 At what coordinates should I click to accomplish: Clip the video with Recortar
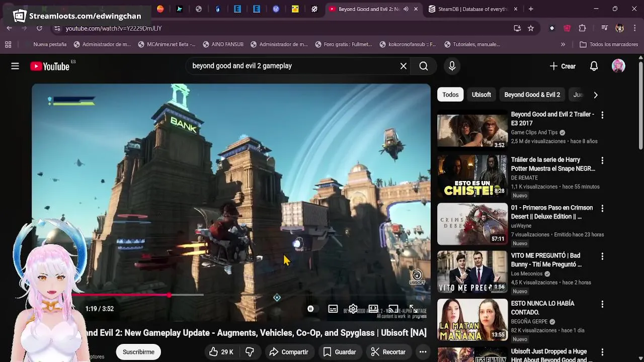[x=388, y=352]
